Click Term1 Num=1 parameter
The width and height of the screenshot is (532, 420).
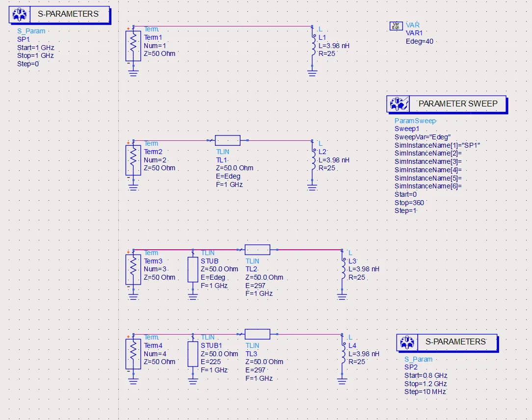155,46
